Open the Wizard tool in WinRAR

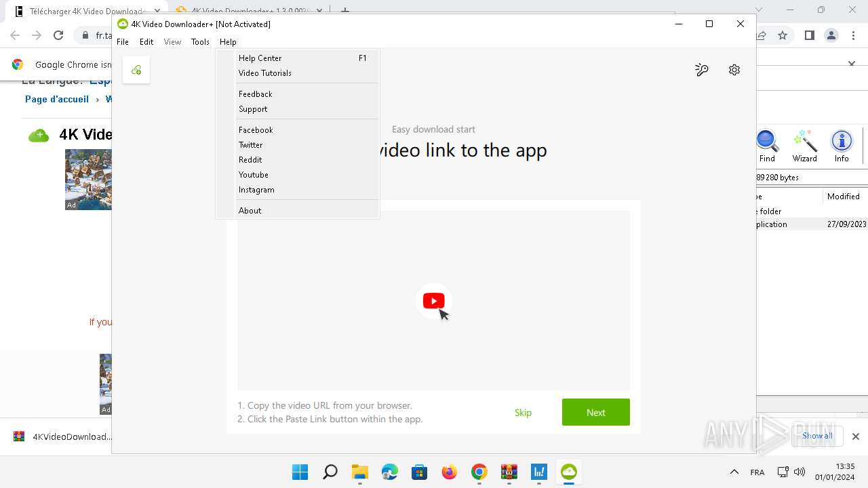pyautogui.click(x=805, y=146)
